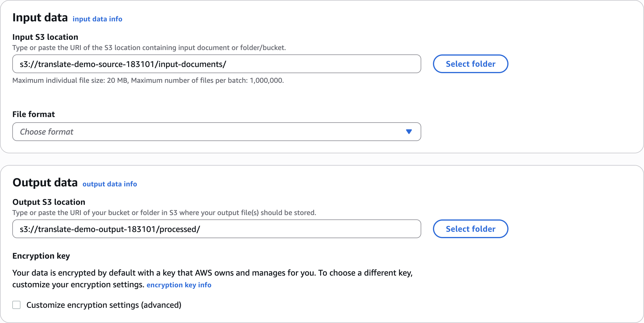Click the maximum file size hint text
644x323 pixels.
click(148, 80)
